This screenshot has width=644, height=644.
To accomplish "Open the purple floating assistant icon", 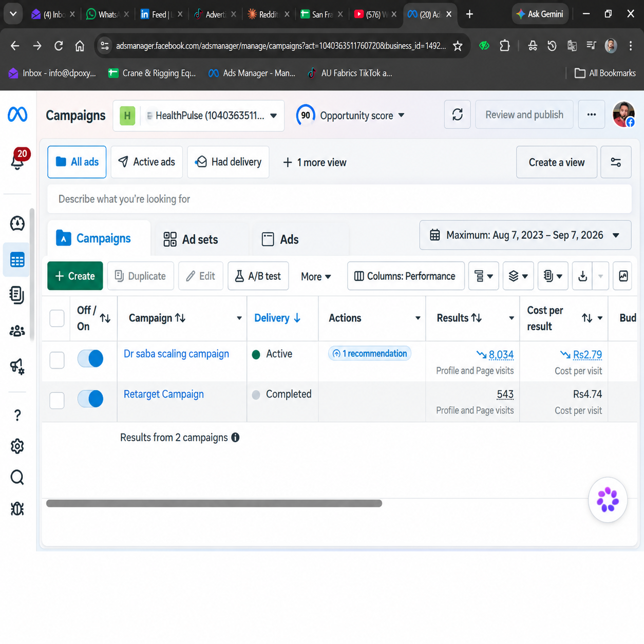I will pyautogui.click(x=608, y=500).
